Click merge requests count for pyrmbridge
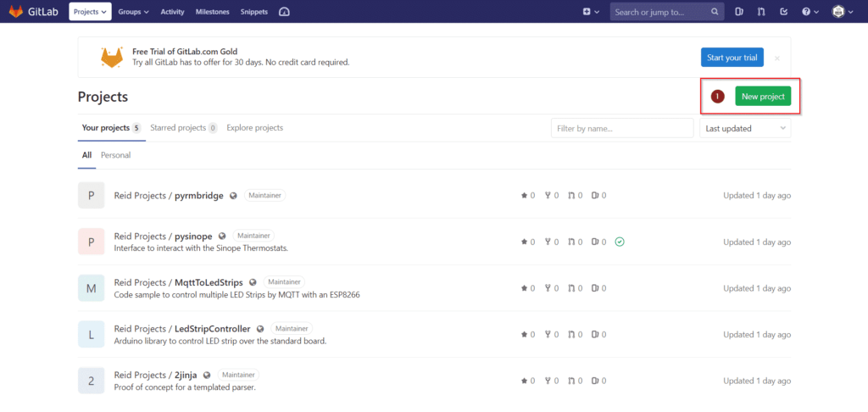Viewport: 868px width, 412px height. (576, 196)
